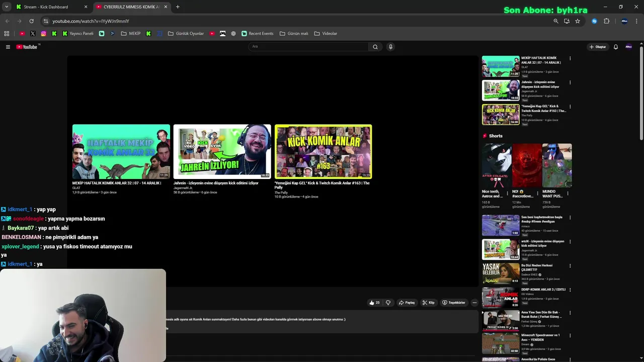The width and height of the screenshot is (644, 362).
Task: Reload the page with the browser refresh icon
Action: [31, 21]
